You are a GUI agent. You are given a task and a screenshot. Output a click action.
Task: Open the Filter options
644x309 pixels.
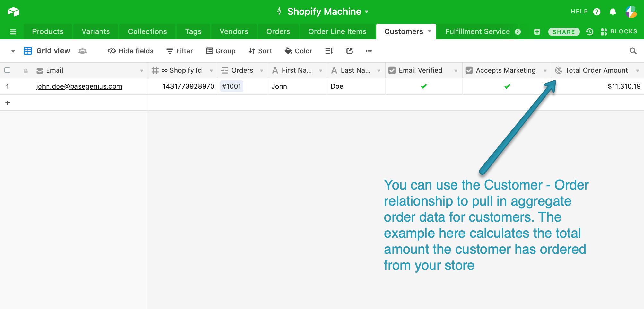tap(179, 51)
